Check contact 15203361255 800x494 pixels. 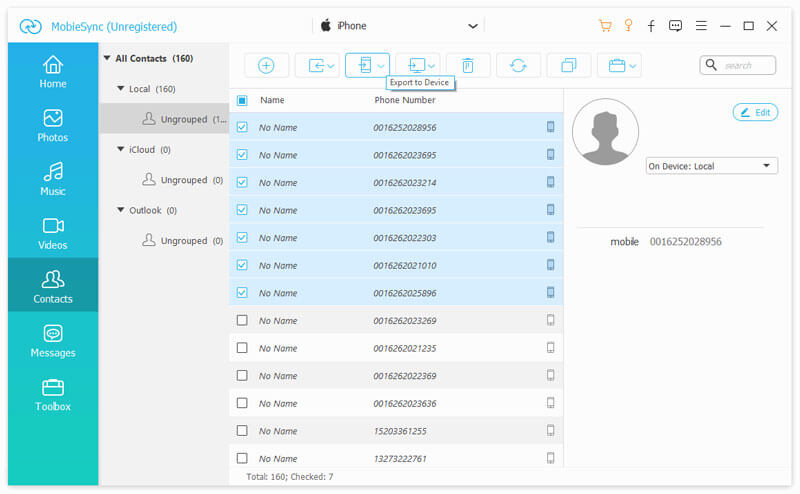coord(242,430)
